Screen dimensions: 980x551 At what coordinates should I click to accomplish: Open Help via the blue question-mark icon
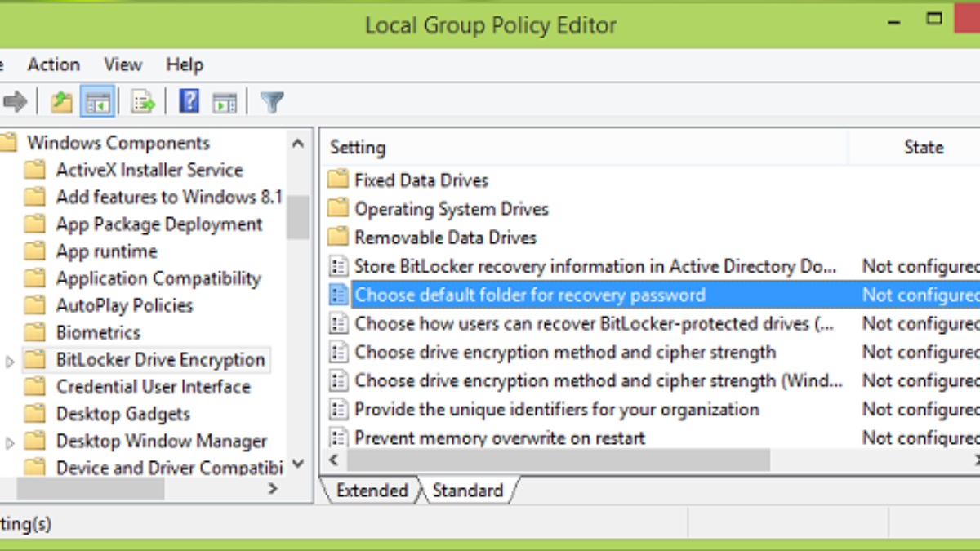189,102
